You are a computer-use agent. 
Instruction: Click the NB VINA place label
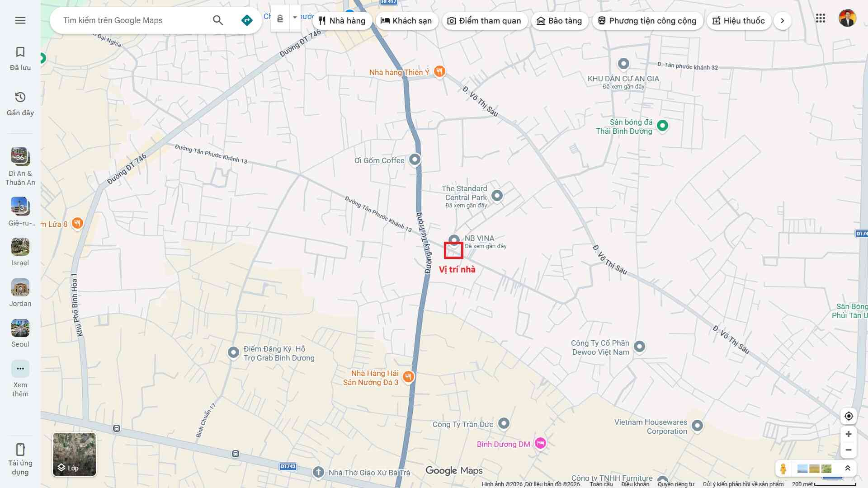pos(480,238)
